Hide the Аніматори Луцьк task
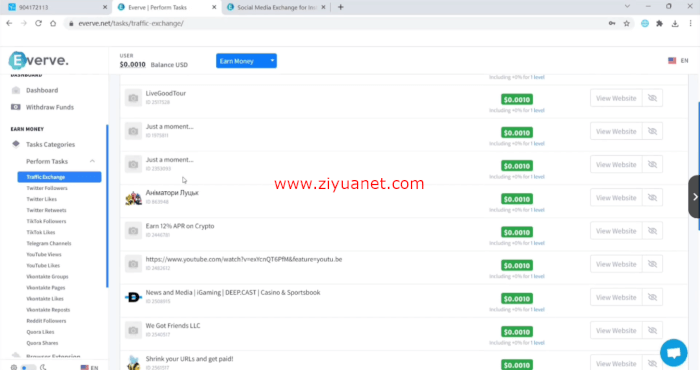Screen dimensions: 700x370 coord(652,198)
